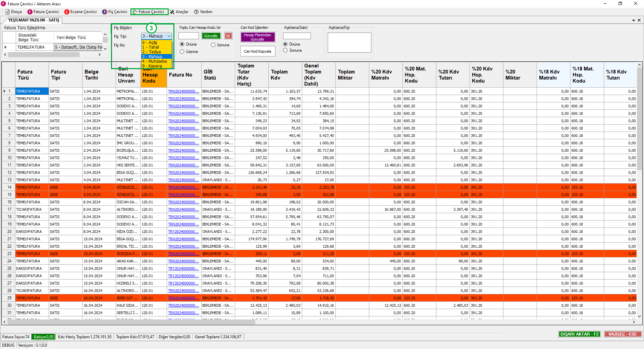Close the YEŞİLMAVİ YAZILIM tab with X

639,20
